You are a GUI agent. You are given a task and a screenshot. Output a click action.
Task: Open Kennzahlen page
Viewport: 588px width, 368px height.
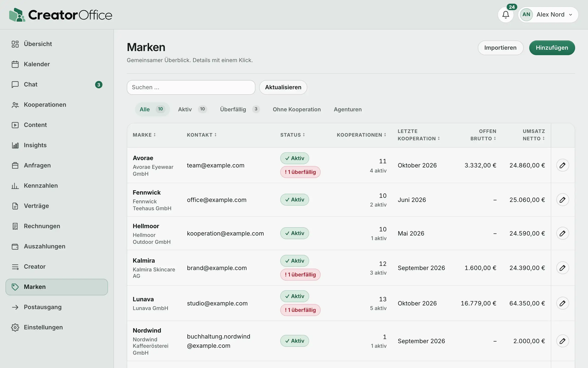click(x=57, y=186)
